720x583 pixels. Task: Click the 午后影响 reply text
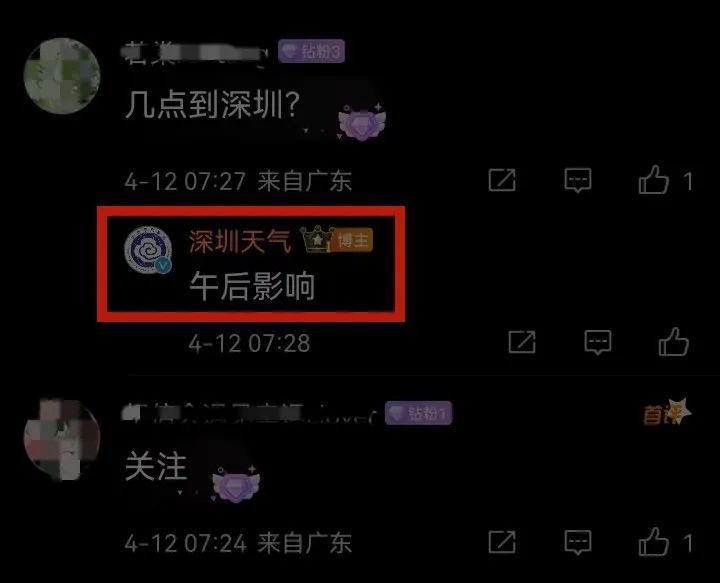[x=252, y=286]
